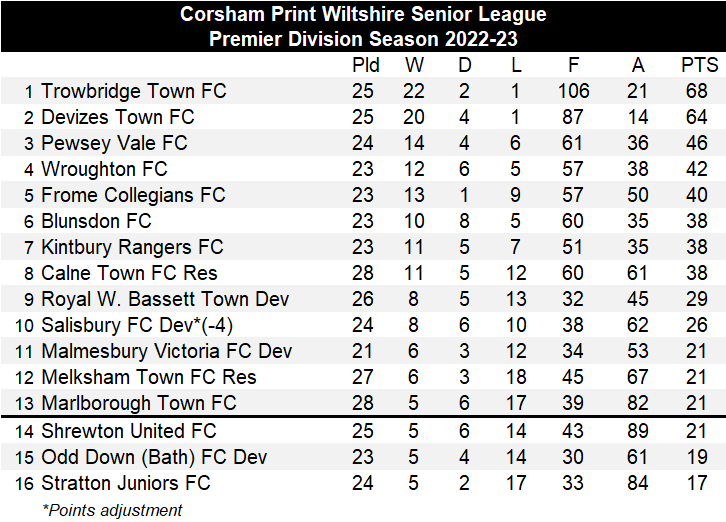Select Pewsey Vale FC team name
This screenshot has height=522, width=726.
click(114, 143)
